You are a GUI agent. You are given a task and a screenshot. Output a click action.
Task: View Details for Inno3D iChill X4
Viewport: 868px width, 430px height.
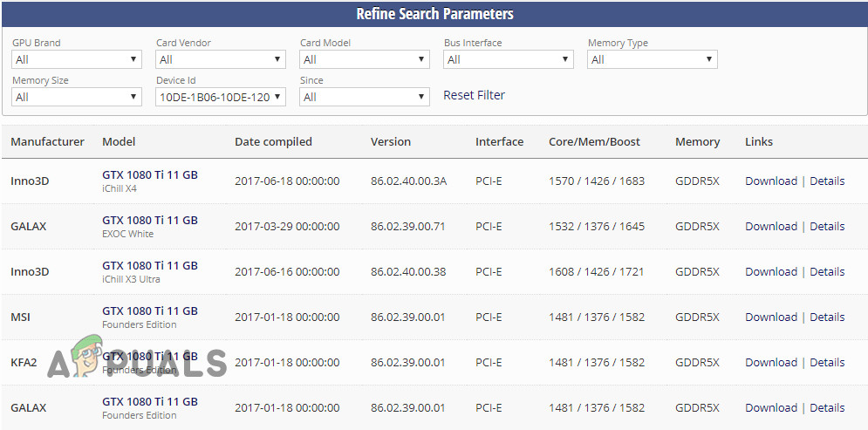tap(827, 181)
